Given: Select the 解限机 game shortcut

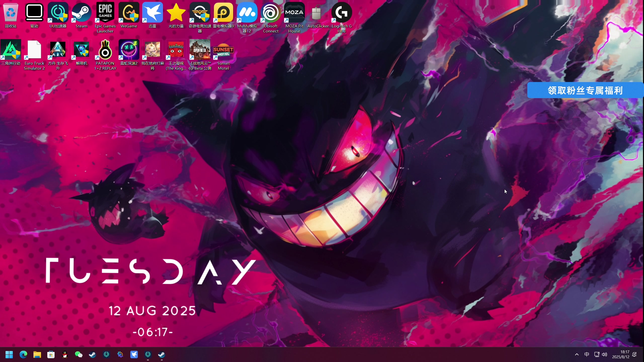Looking at the screenshot, I should tap(82, 53).
